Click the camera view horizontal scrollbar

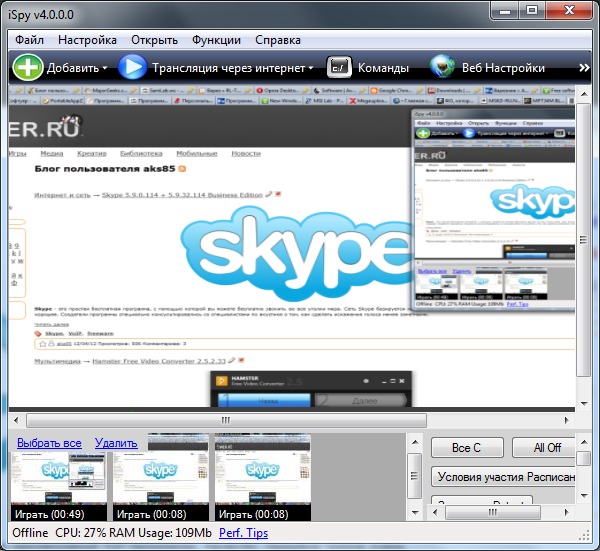(225, 420)
